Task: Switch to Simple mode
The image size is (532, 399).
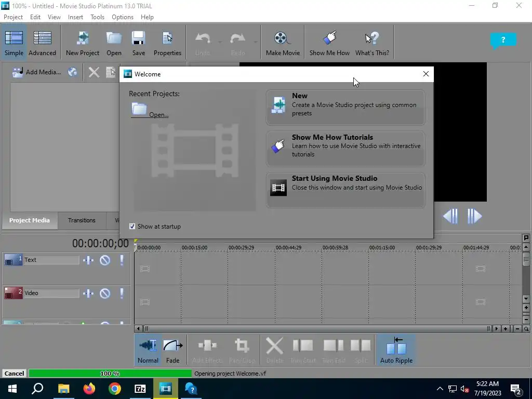Action: pos(14,43)
